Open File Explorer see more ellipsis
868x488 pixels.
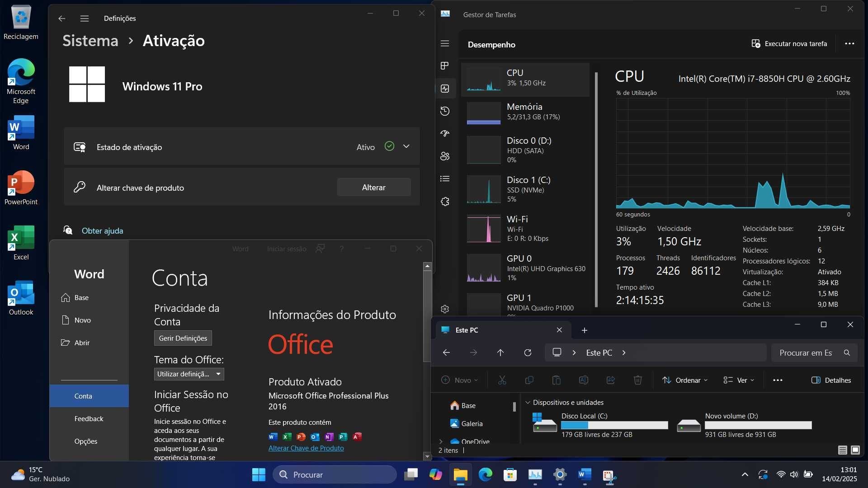(778, 380)
